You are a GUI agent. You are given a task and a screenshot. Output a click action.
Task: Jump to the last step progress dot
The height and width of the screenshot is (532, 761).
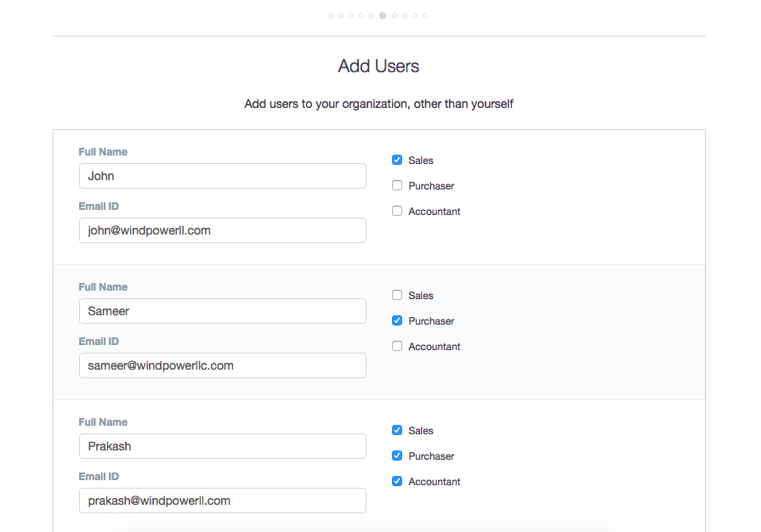tap(425, 15)
